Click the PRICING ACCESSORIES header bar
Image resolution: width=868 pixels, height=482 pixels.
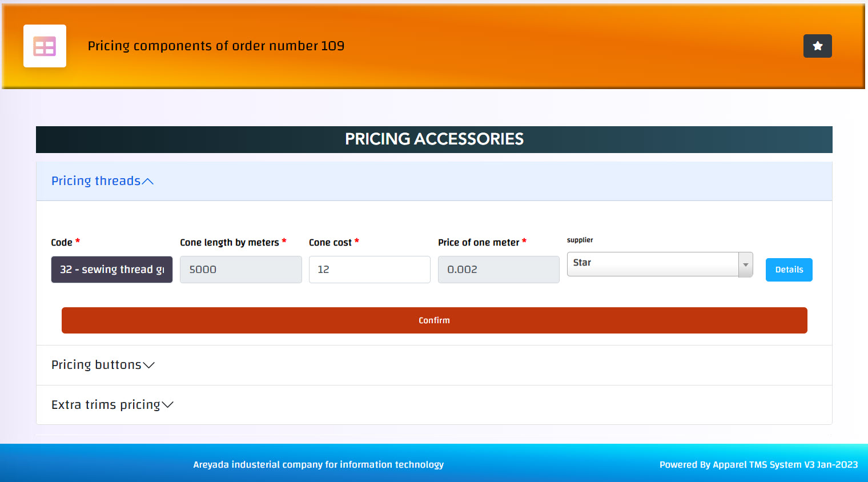pos(434,139)
